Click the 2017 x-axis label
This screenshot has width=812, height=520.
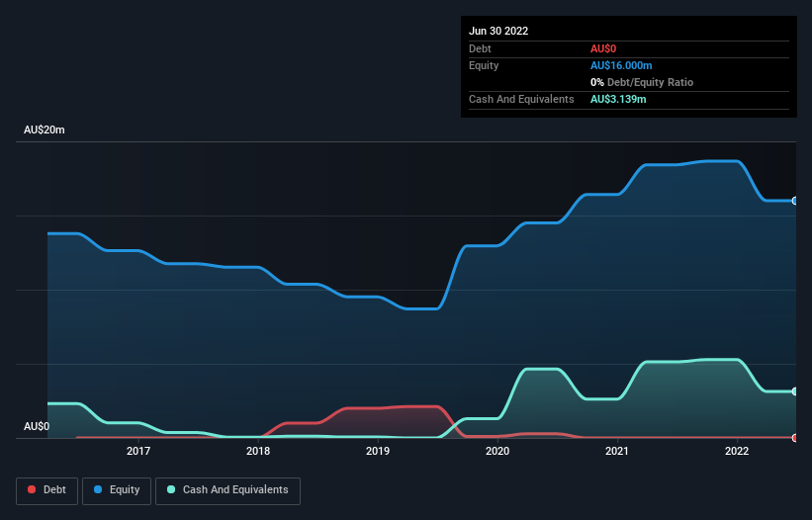pos(138,451)
